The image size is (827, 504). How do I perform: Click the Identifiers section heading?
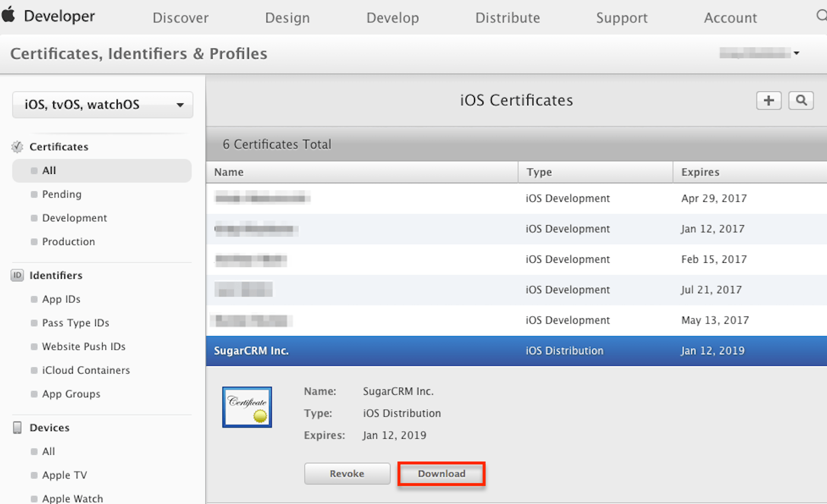56,275
